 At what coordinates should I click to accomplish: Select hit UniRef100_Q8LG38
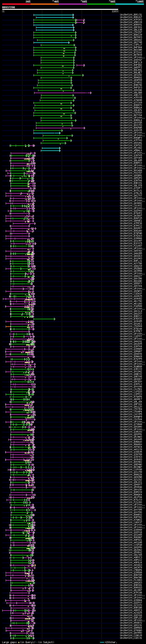click(131, 30)
